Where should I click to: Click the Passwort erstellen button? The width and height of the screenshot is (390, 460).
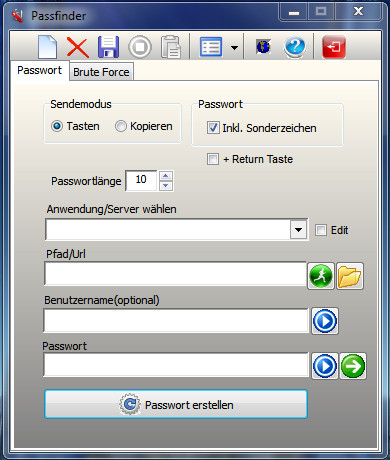point(176,404)
